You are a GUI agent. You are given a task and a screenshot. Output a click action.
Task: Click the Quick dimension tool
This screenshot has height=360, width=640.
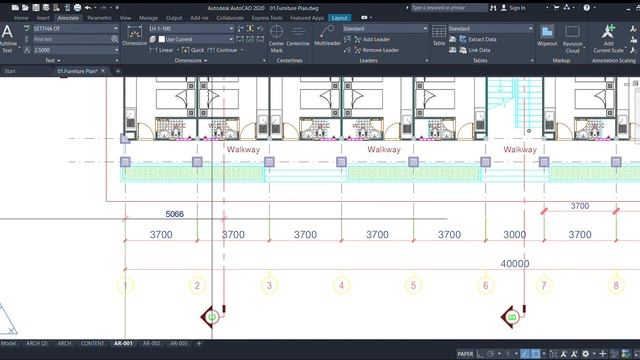pos(193,50)
